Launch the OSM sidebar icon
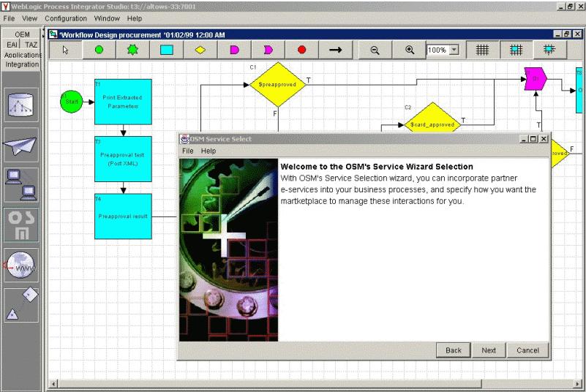Viewport: 586px width, 392px height. coord(21,225)
